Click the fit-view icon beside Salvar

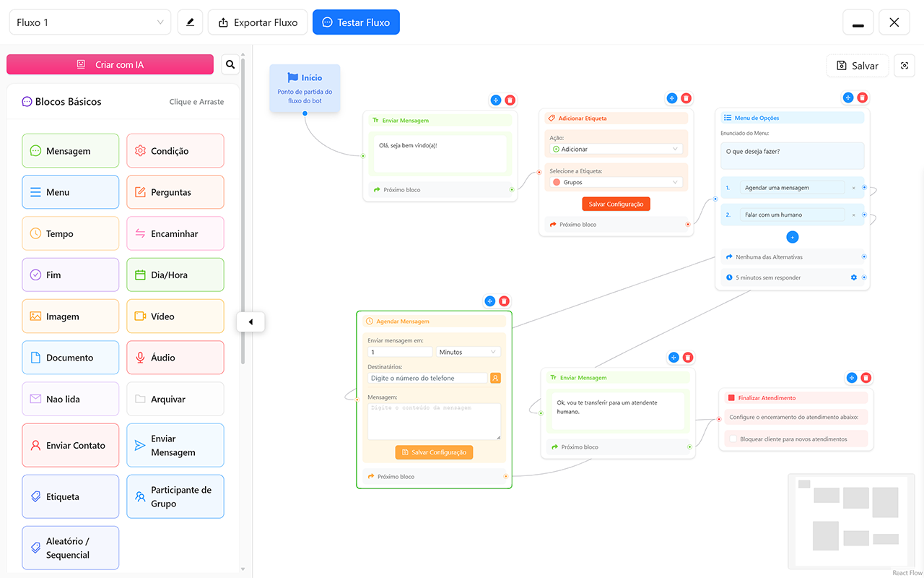pos(904,65)
